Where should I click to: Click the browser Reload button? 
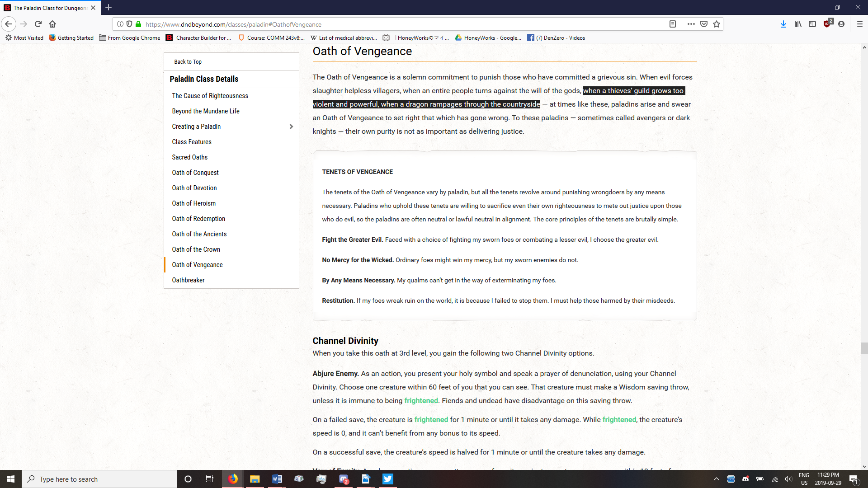(x=38, y=24)
